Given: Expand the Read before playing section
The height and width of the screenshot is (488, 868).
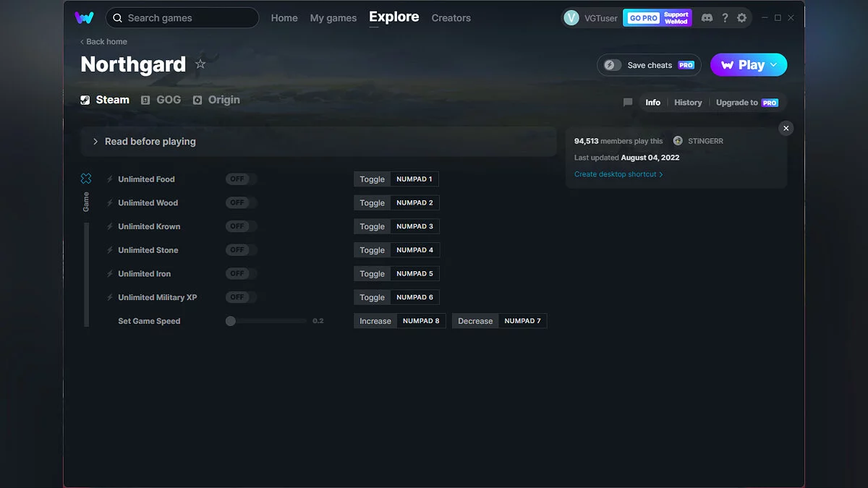Looking at the screenshot, I should point(95,142).
